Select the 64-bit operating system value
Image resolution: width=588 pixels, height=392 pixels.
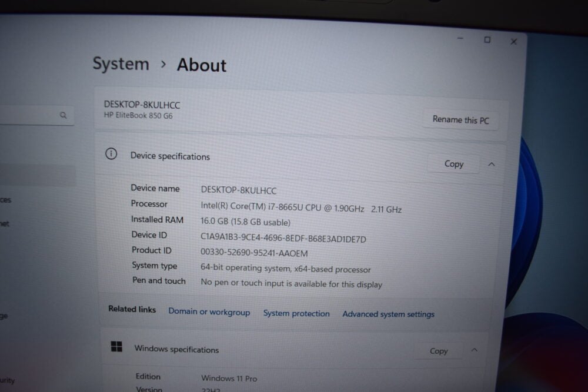285,269
